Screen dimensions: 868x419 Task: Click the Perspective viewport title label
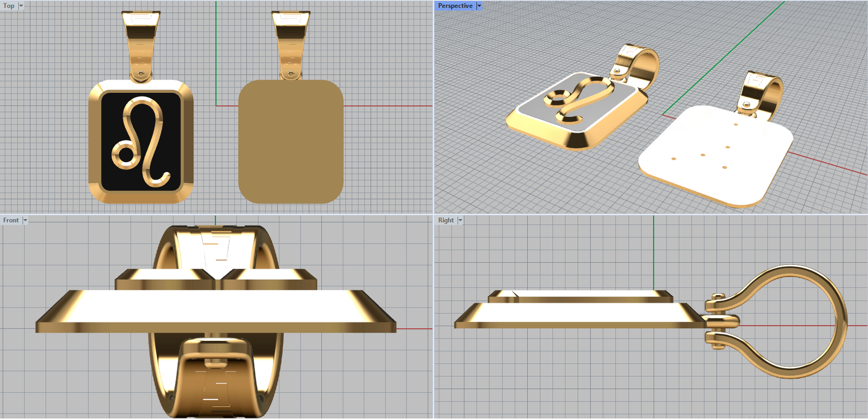pyautogui.click(x=455, y=6)
